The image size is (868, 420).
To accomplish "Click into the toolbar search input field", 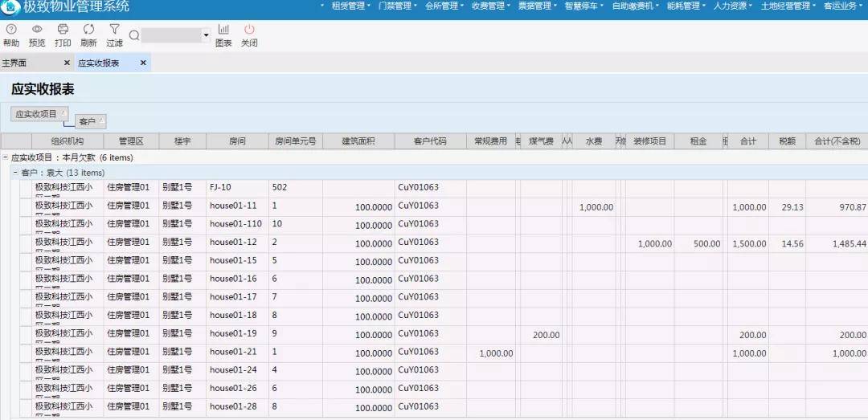I will [172, 35].
